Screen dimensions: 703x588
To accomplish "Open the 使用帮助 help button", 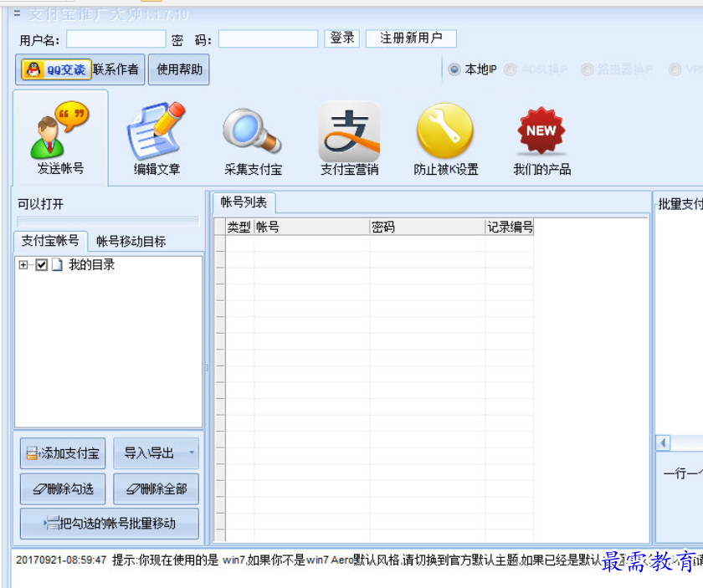I will tap(179, 69).
